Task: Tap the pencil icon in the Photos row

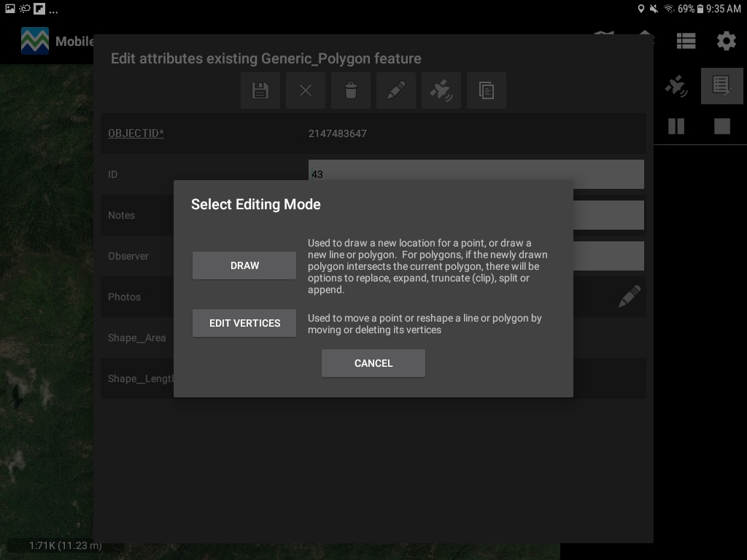Action: [x=629, y=296]
